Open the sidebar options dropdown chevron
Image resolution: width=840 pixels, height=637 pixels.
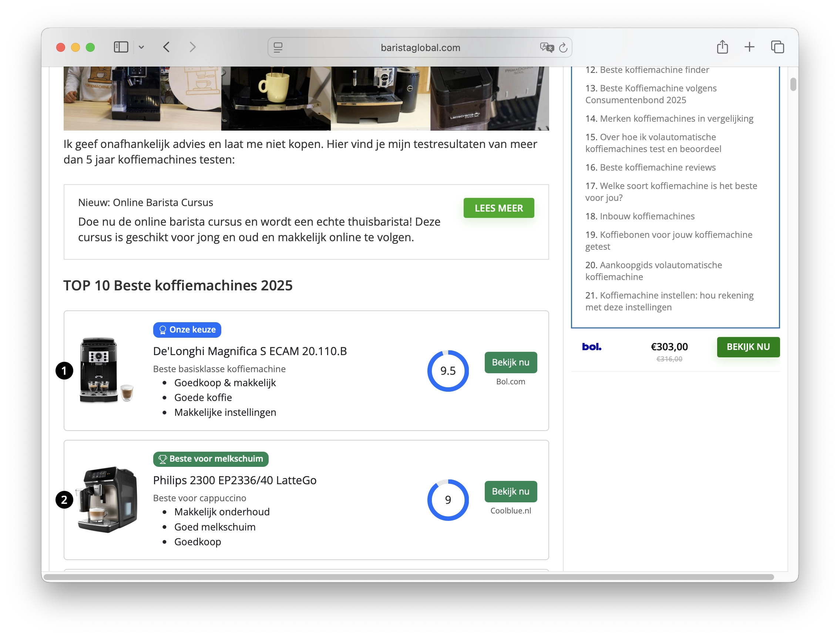click(141, 47)
